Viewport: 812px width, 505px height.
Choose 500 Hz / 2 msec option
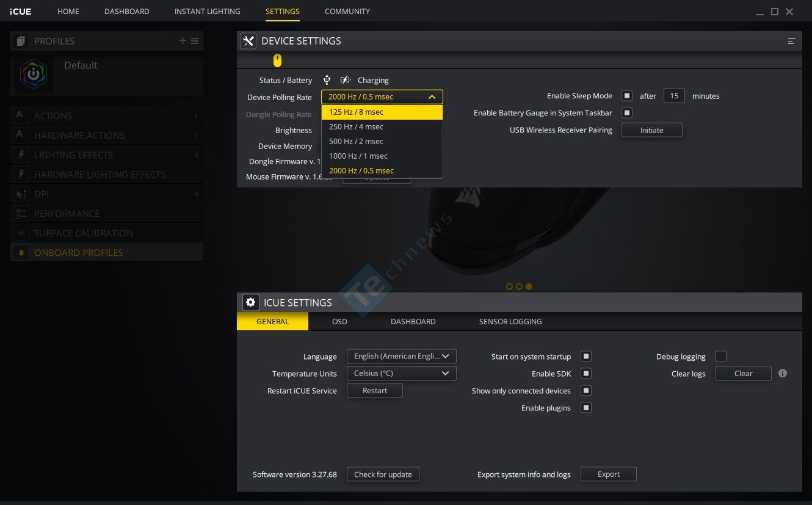(382, 141)
